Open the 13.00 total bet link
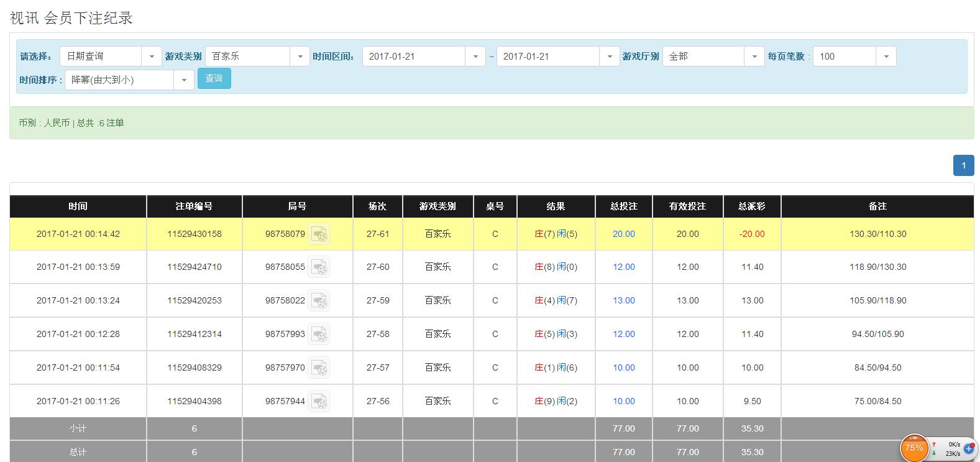 [x=623, y=301]
